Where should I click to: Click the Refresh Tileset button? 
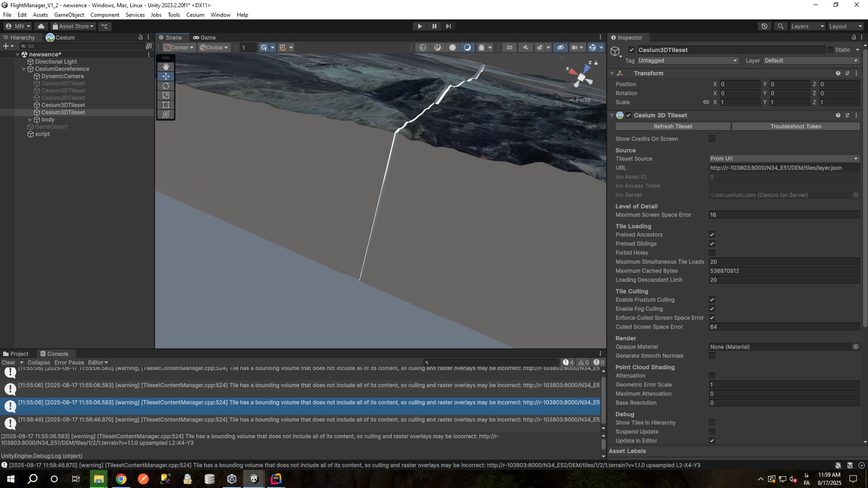point(673,127)
